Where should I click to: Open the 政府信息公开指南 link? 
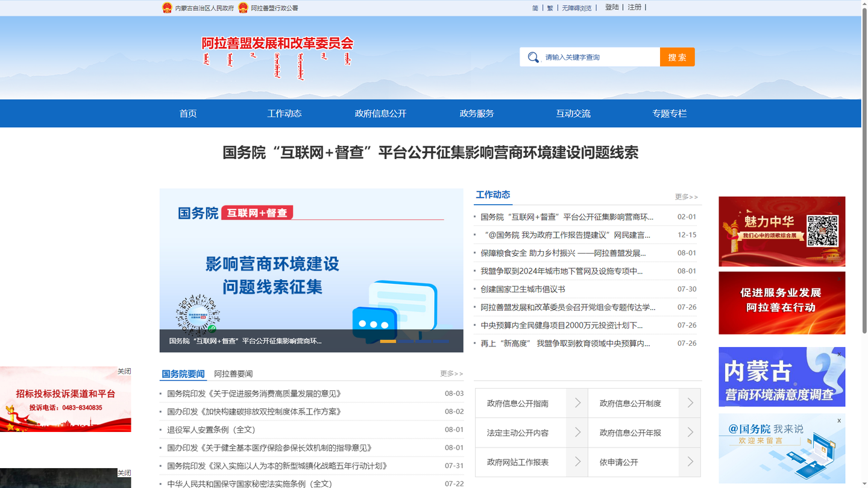[518, 404]
